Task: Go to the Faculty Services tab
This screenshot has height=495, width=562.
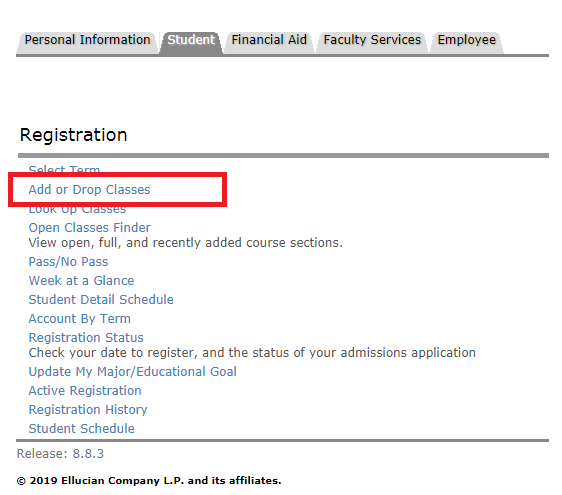Action: tap(372, 40)
